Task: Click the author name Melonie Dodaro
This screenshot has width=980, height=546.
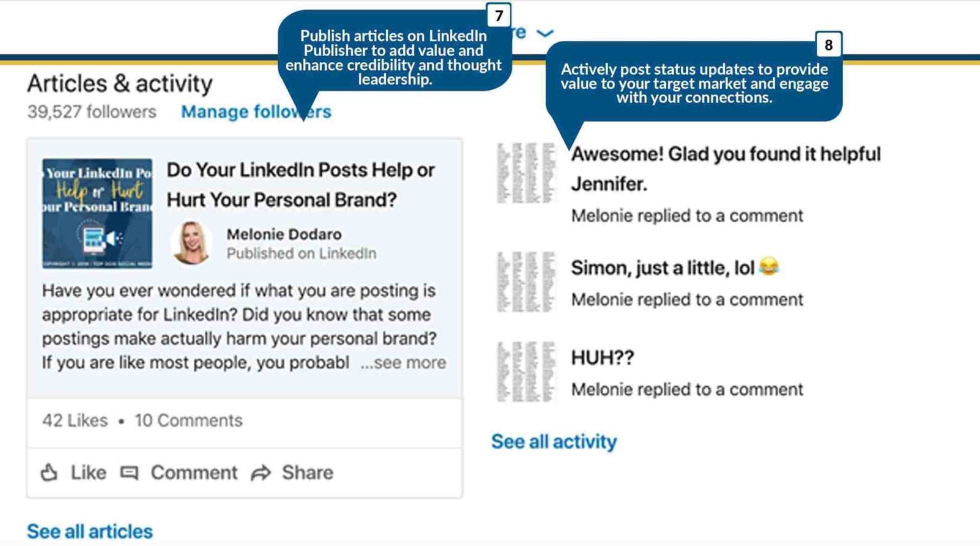Action: coord(284,234)
